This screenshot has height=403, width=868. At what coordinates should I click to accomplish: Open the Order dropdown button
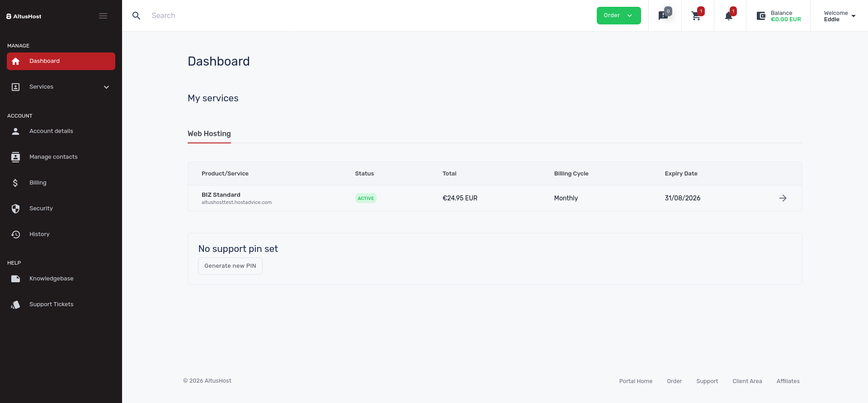click(x=618, y=15)
